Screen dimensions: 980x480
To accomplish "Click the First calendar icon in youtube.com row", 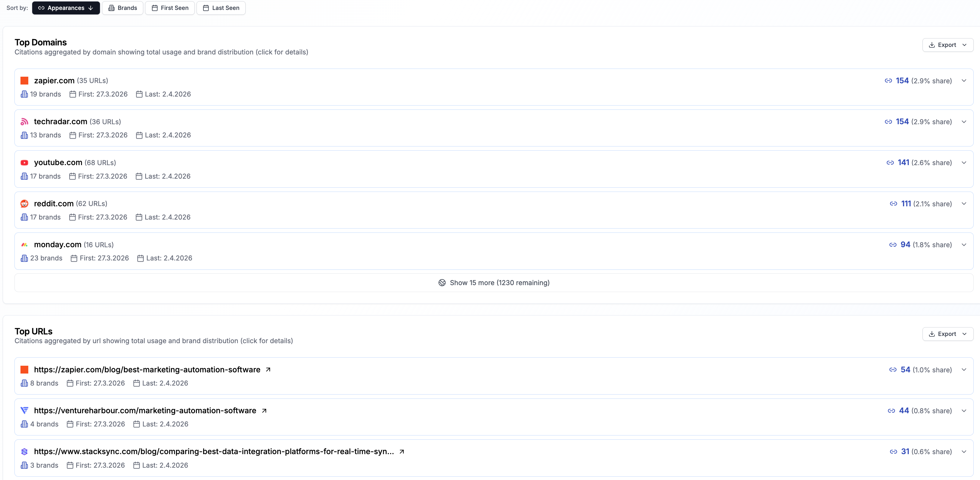I will [72, 176].
